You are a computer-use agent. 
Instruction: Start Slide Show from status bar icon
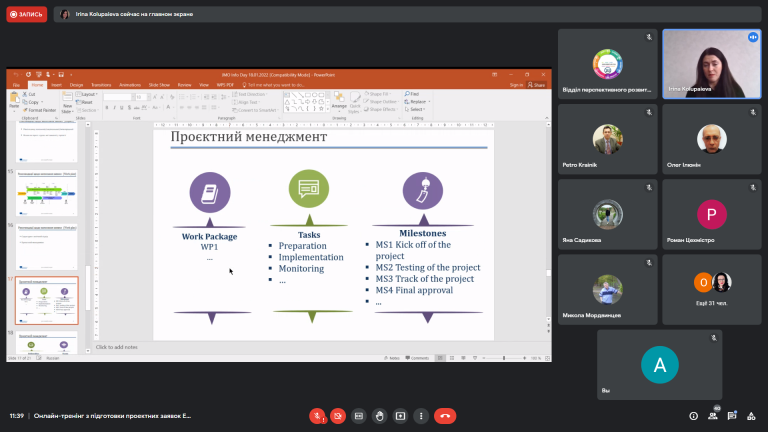click(475, 358)
